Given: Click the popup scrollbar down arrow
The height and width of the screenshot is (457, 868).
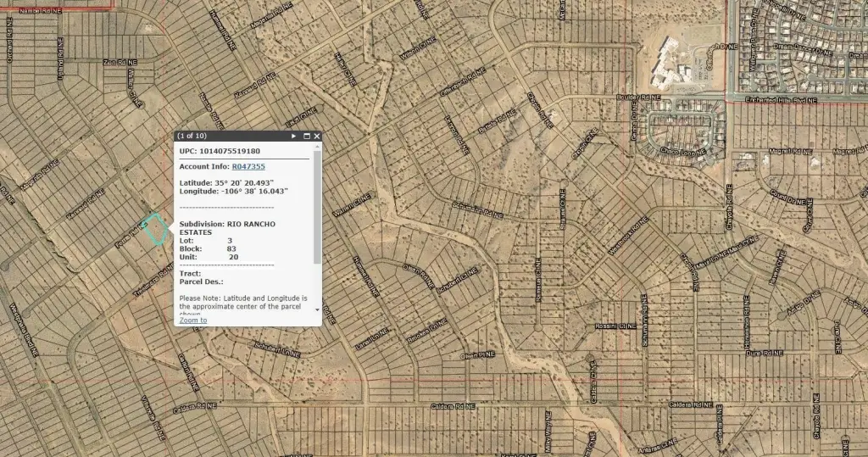Looking at the screenshot, I should point(318,310).
